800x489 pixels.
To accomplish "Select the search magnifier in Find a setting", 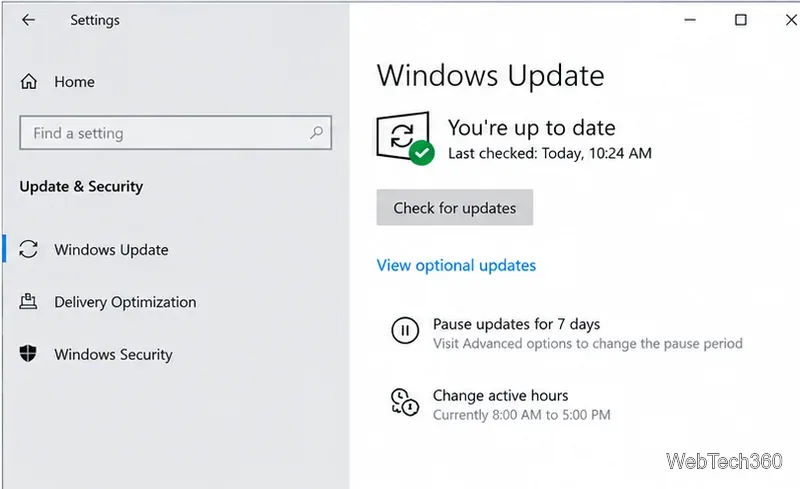I will coord(316,133).
